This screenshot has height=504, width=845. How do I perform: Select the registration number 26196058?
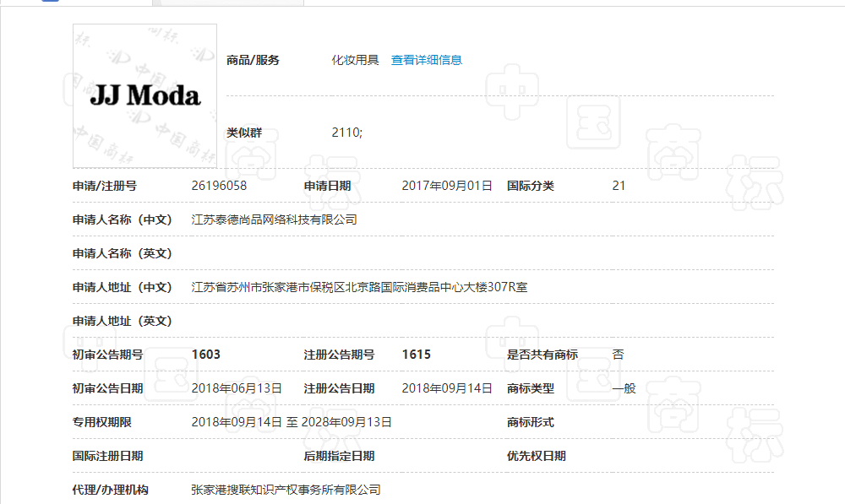click(219, 186)
